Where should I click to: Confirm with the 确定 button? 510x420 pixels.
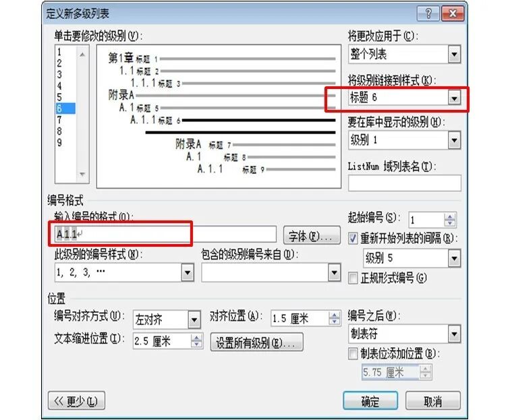(x=370, y=401)
